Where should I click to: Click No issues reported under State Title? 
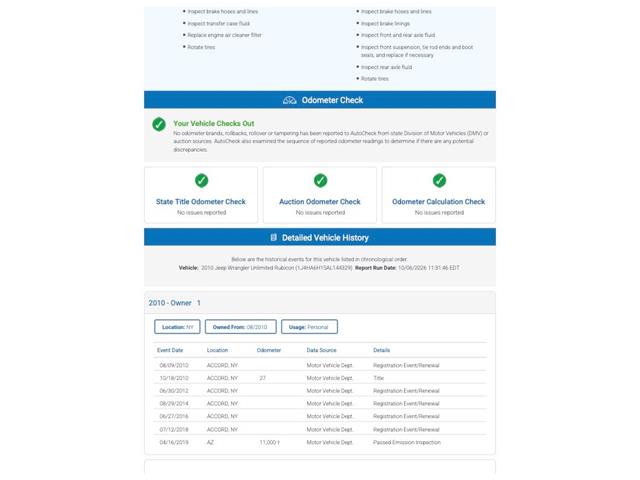tap(201, 213)
